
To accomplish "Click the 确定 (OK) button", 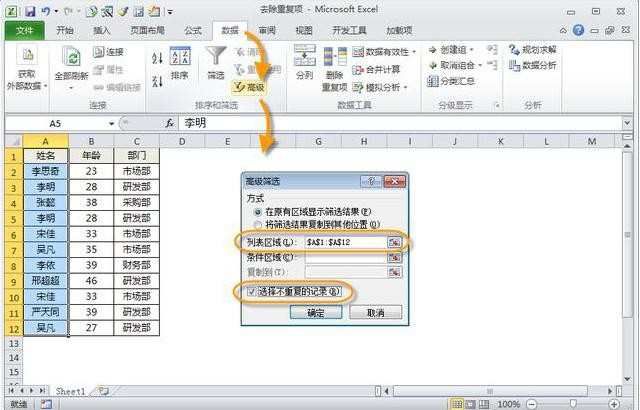I will coord(316,312).
